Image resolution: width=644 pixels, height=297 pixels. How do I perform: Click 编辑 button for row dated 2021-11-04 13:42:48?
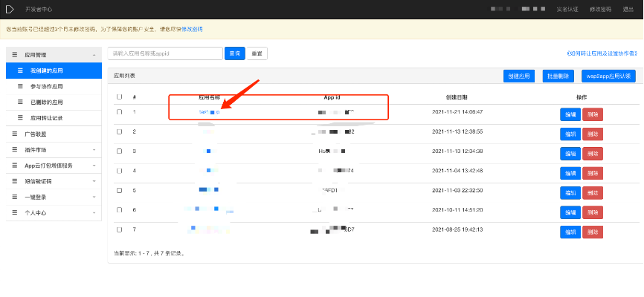[x=570, y=173]
